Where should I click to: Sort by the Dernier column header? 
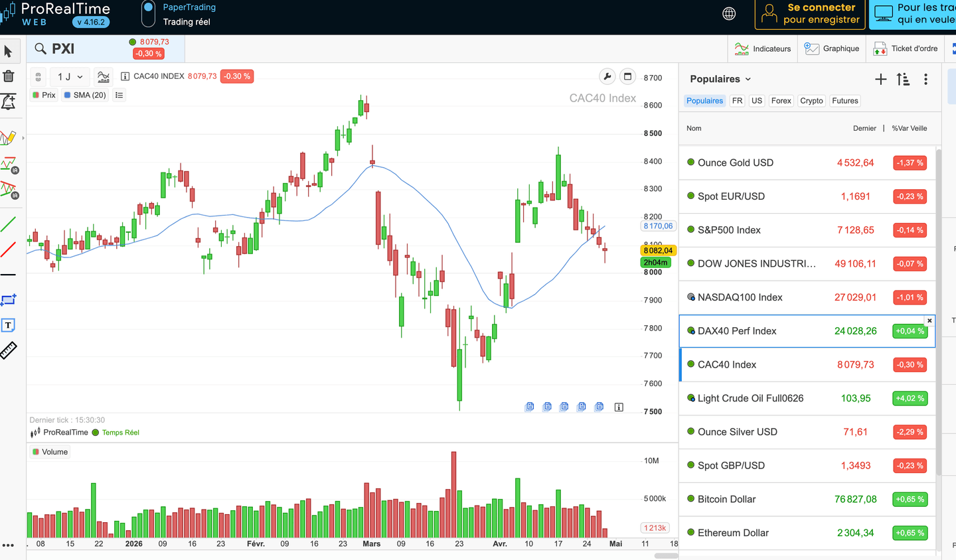coord(864,128)
